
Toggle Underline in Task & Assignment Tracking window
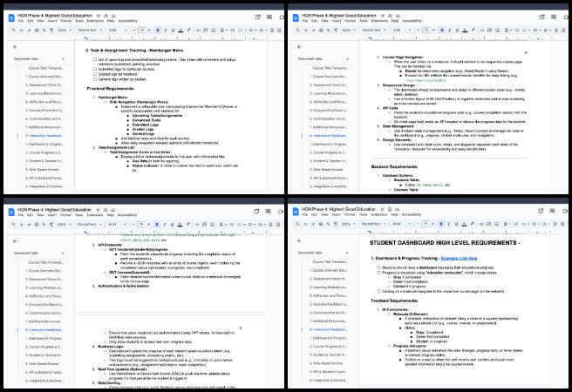(x=173, y=30)
